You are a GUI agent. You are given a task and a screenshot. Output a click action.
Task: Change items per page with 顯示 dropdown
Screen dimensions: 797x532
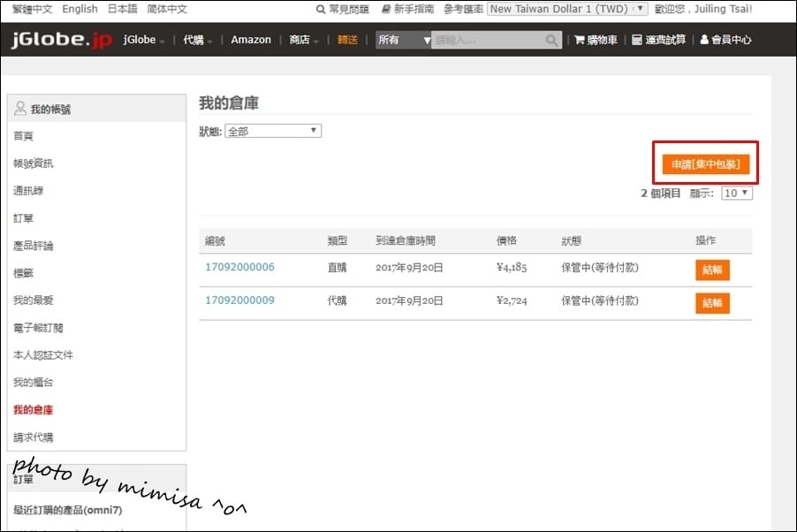coord(735,193)
